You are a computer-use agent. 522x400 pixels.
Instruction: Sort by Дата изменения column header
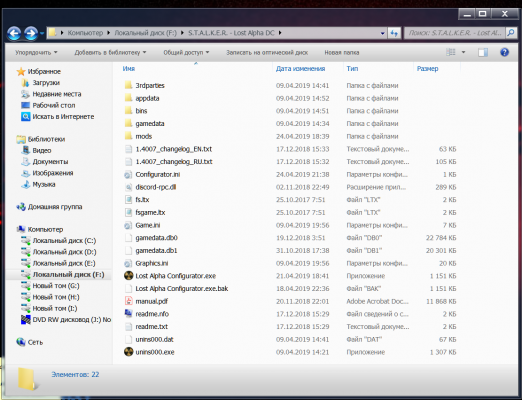coord(300,69)
